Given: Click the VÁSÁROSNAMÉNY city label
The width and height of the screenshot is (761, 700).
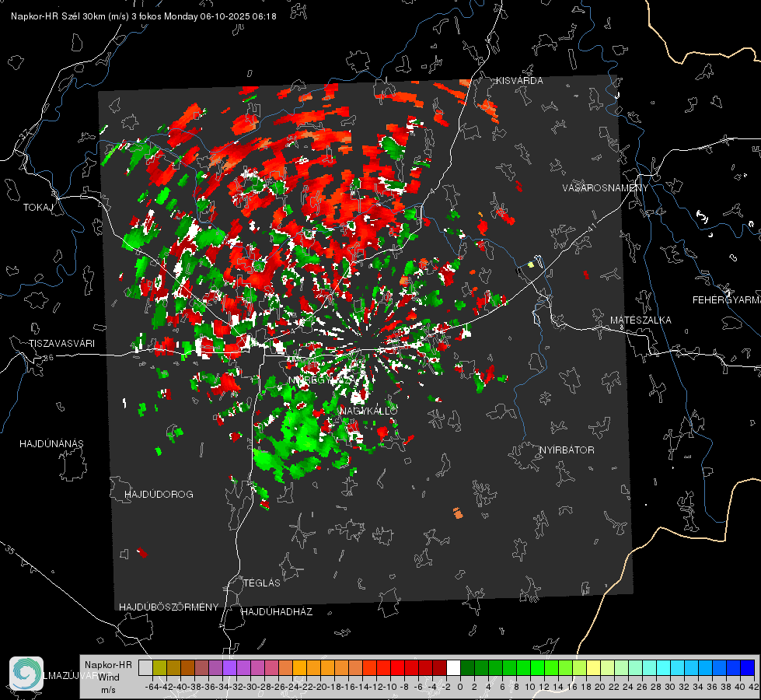Looking at the screenshot, I should tap(606, 188).
